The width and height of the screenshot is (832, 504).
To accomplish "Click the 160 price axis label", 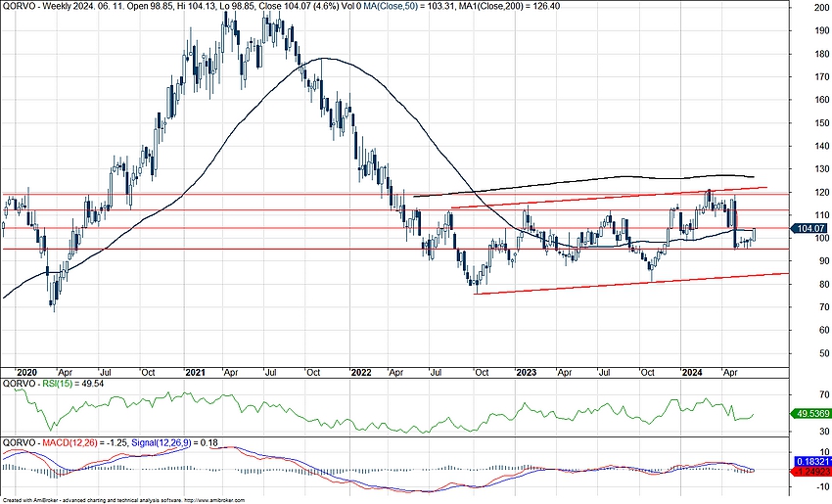I will pos(822,100).
